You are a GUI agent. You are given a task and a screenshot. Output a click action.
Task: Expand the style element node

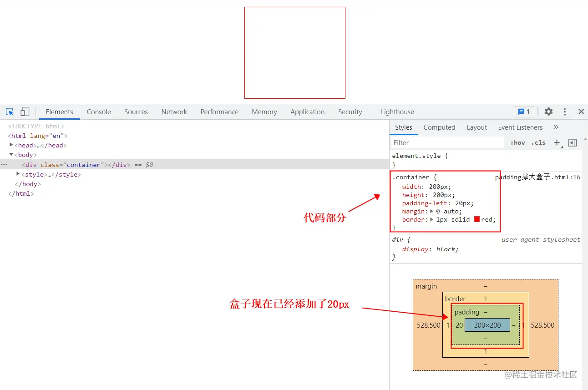[x=18, y=174]
